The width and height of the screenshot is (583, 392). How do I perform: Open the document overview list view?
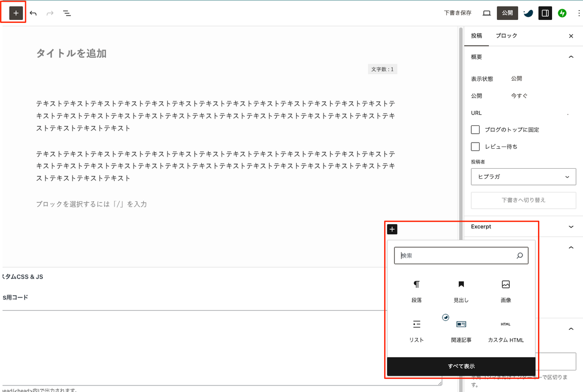(67, 13)
